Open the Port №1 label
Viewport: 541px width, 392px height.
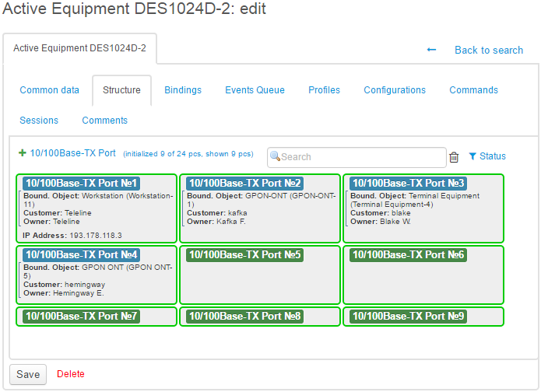tap(82, 183)
